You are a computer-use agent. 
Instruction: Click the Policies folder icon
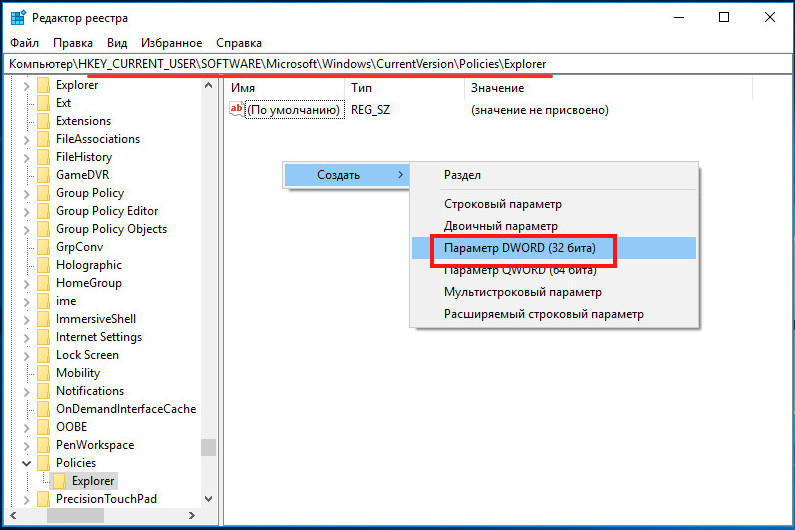pos(44,463)
